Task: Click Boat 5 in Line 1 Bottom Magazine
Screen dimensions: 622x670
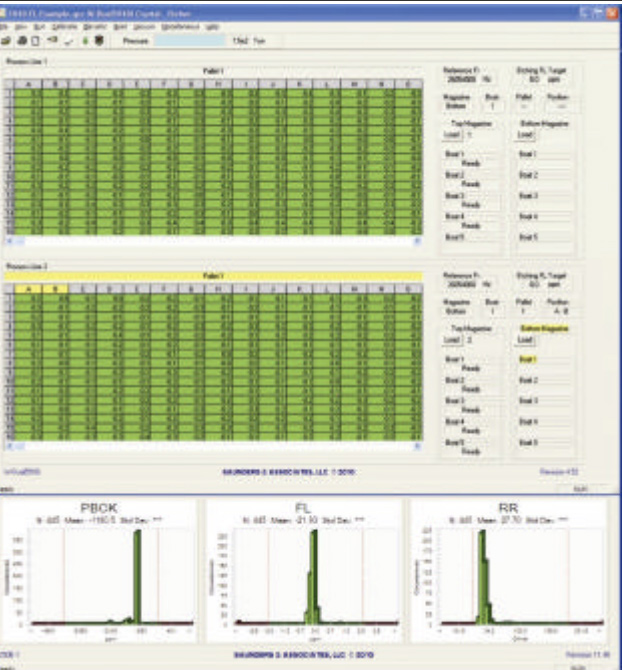Action: pos(528,237)
